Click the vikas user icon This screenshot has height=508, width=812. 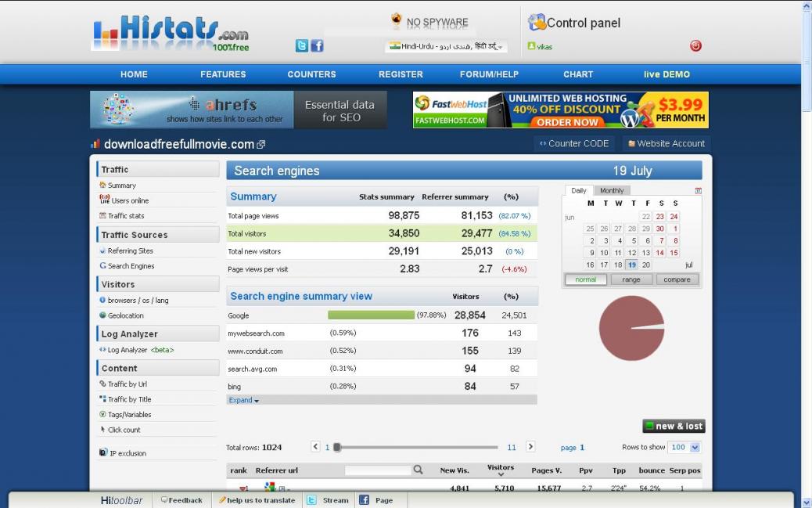pos(531,46)
